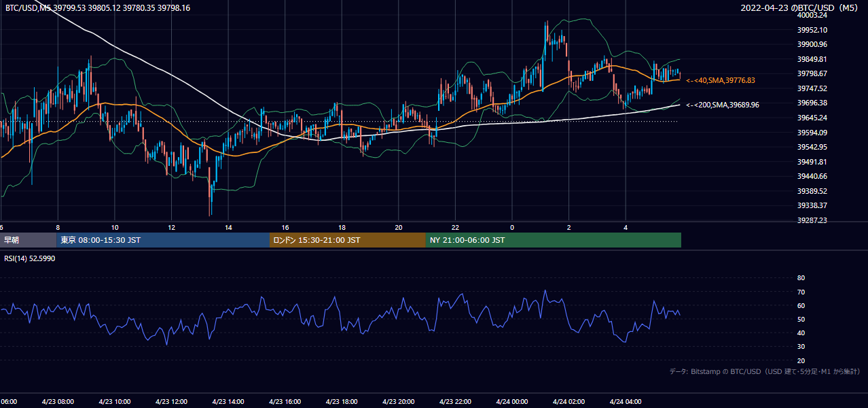This screenshot has height=408, width=868.
Task: Click price axis value 39798.67
Action: [812, 73]
